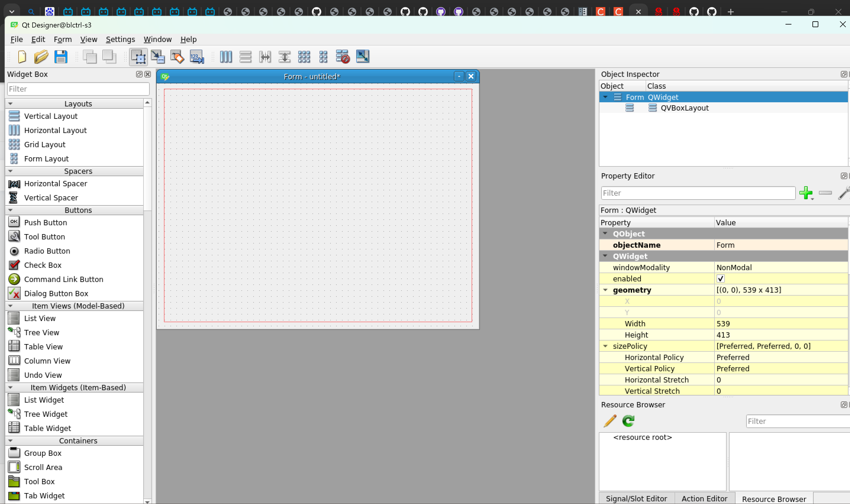Click the Save floppy disk icon

coord(61,57)
